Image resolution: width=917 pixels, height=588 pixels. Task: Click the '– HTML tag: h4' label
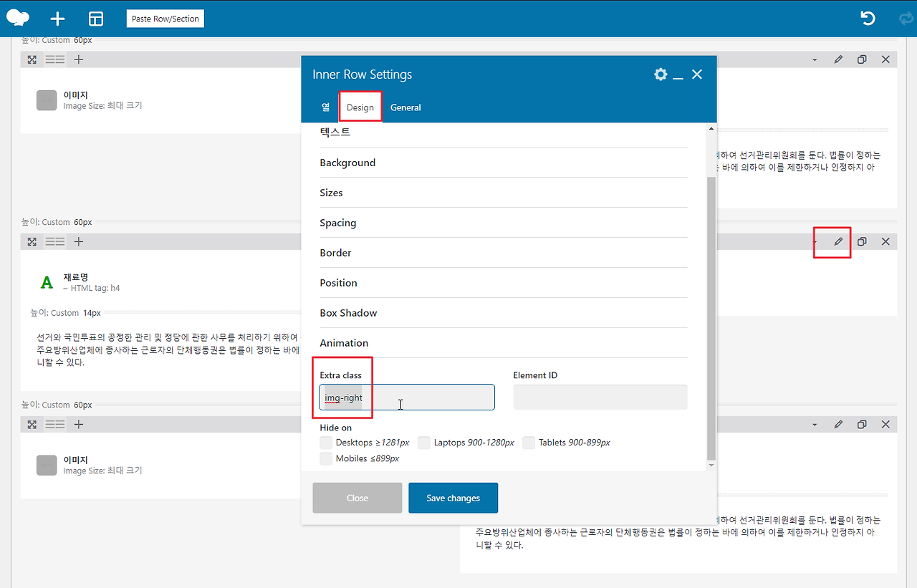[92, 288]
